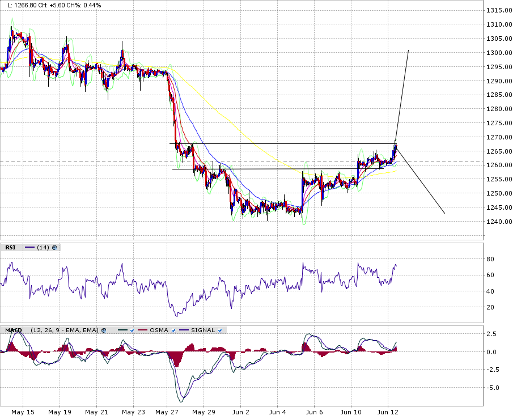
Task: Uncheck the SIGNAL line checkbox
Action: (x=220, y=330)
